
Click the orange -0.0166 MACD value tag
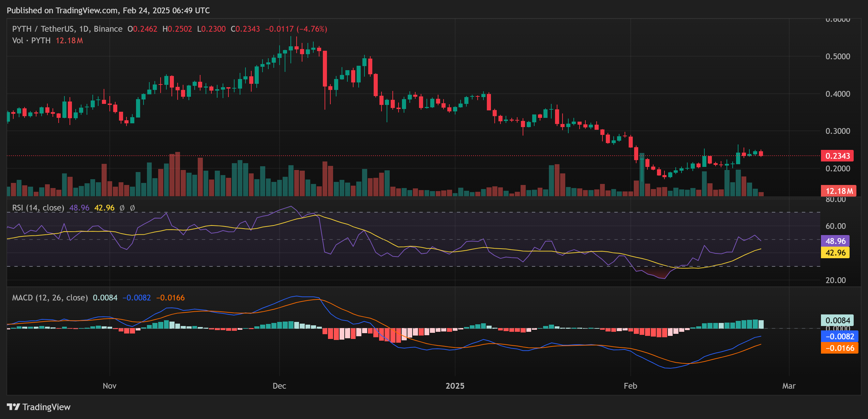pyautogui.click(x=840, y=348)
